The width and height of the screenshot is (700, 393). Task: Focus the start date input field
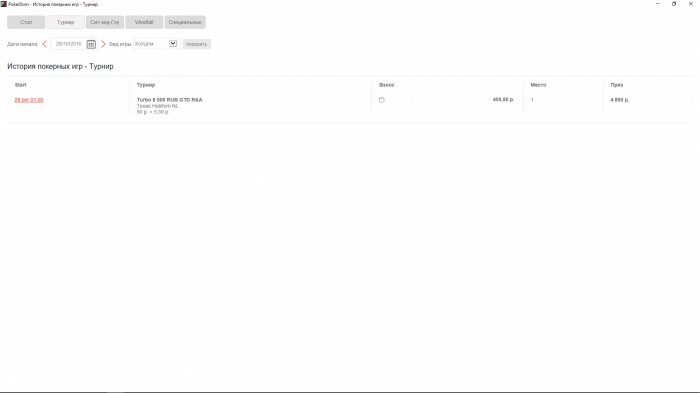68,44
